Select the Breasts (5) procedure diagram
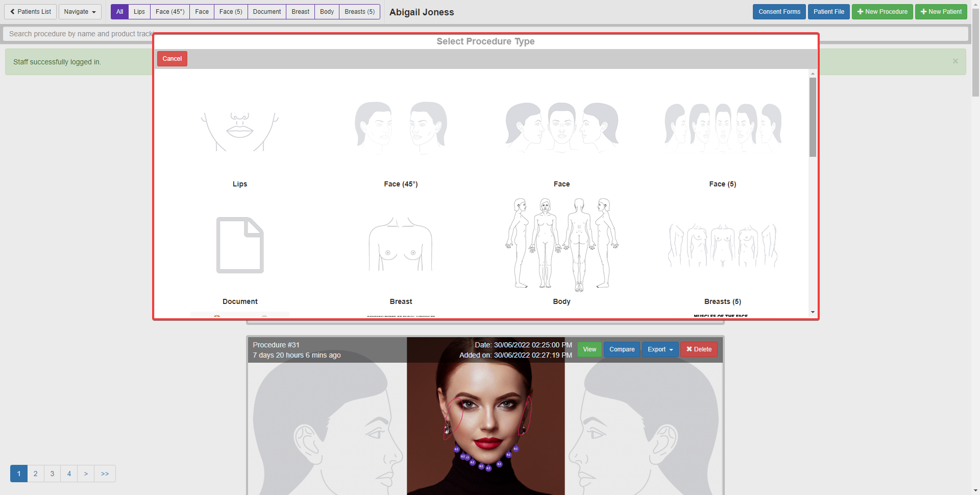Screen dimensions: 980x495 [722, 245]
